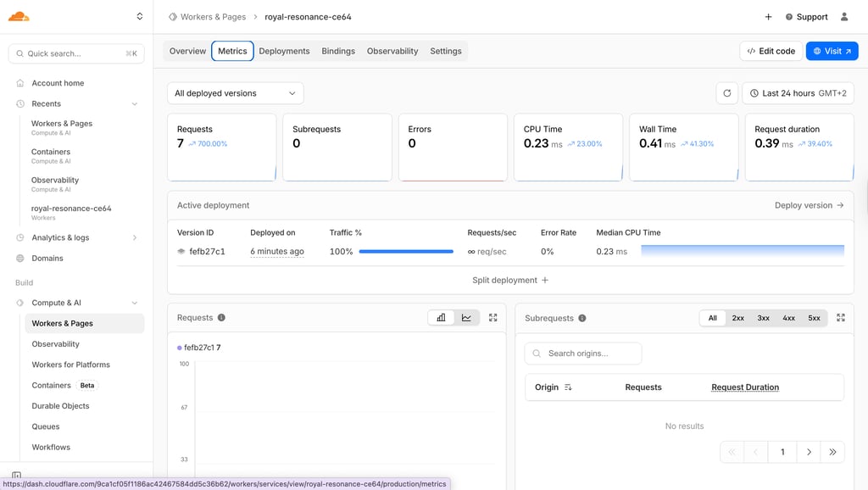Click the Wall Time metric card
Image resolution: width=868 pixels, height=490 pixels.
[x=684, y=148]
